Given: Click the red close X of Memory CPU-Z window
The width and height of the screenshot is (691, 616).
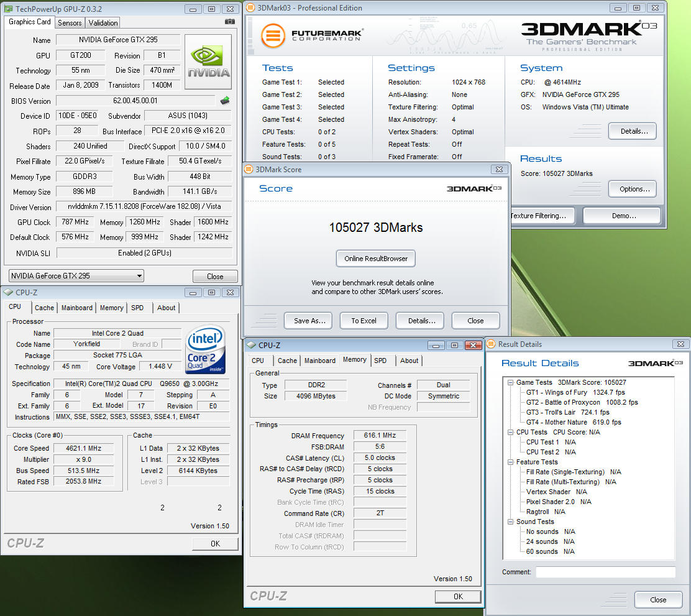Looking at the screenshot, I should pyautogui.click(x=473, y=345).
